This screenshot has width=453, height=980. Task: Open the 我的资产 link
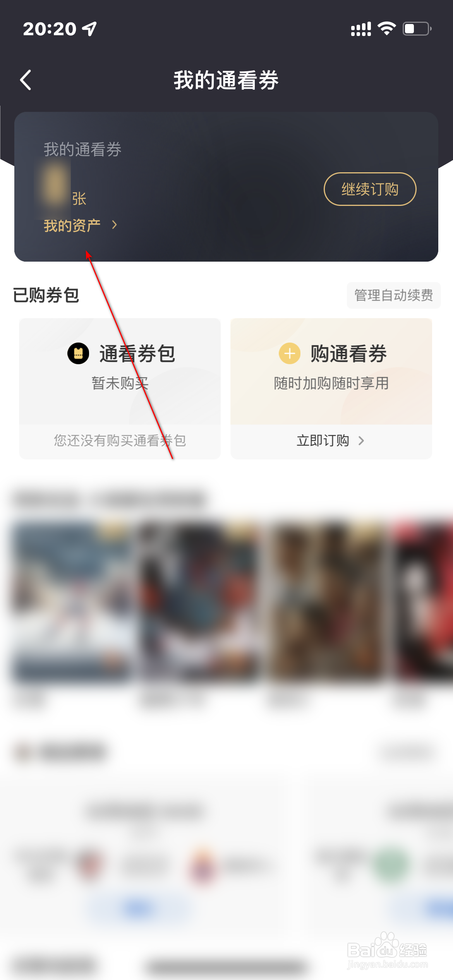tap(72, 225)
